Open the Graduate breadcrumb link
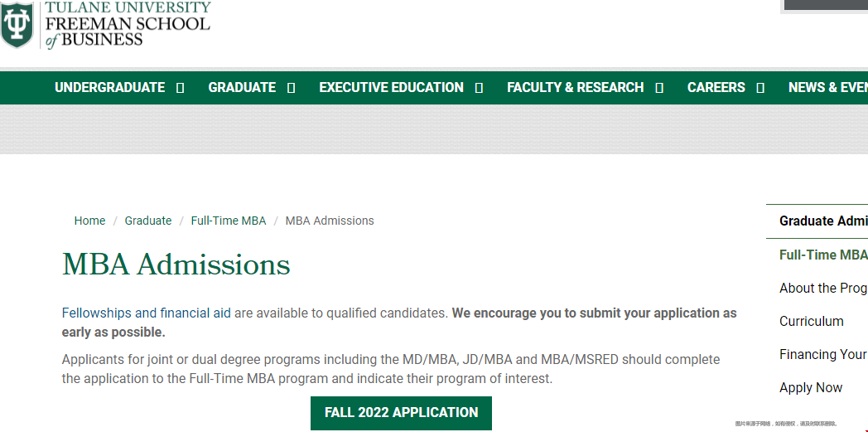This screenshot has width=868, height=432. (x=147, y=221)
